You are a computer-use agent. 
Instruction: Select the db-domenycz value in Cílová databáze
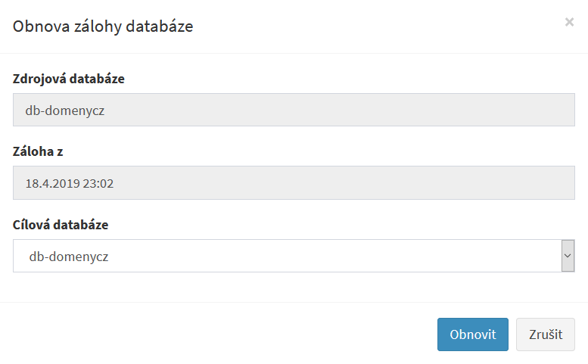coord(69,257)
